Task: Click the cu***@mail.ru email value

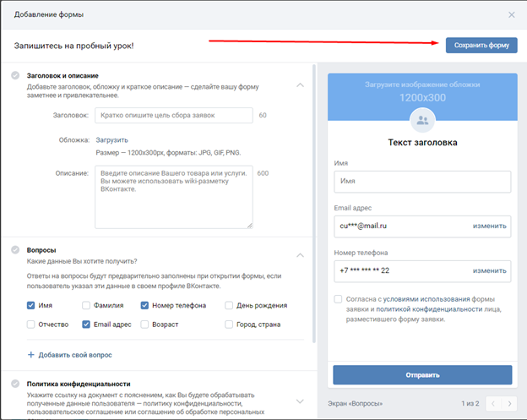Action: (363, 226)
